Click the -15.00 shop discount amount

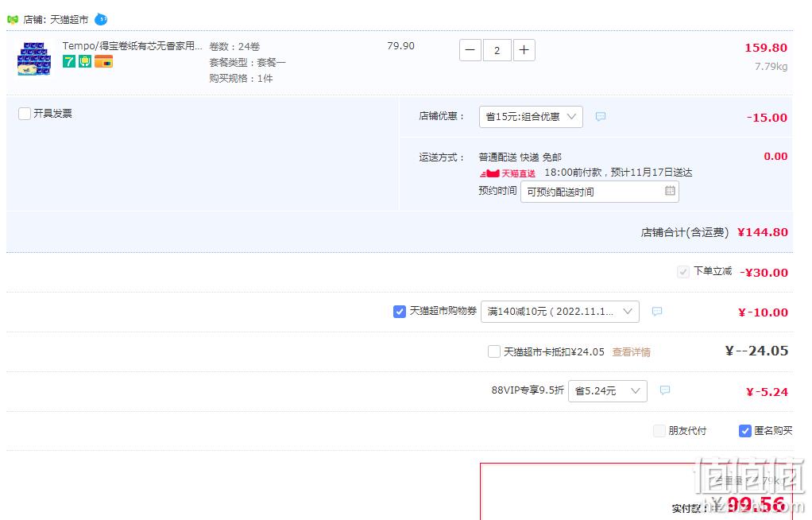click(x=768, y=118)
